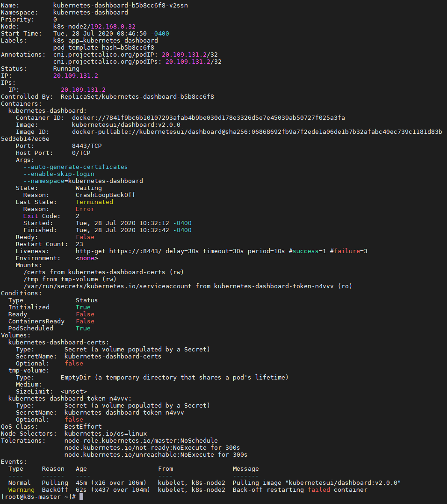
Task: Click the Last State value Terminated
Action: coord(94,202)
